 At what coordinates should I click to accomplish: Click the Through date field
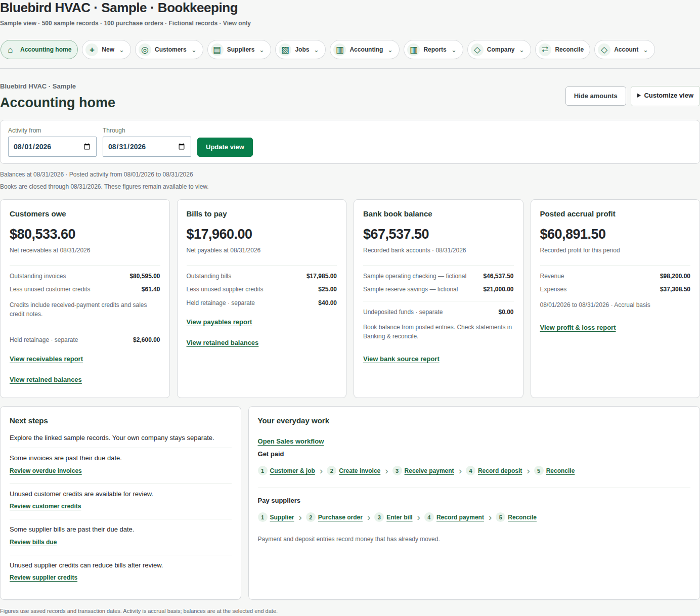pyautogui.click(x=147, y=147)
